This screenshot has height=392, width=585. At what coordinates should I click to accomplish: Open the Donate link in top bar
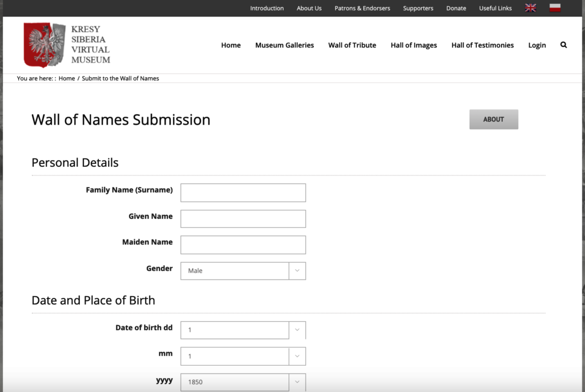tap(456, 8)
